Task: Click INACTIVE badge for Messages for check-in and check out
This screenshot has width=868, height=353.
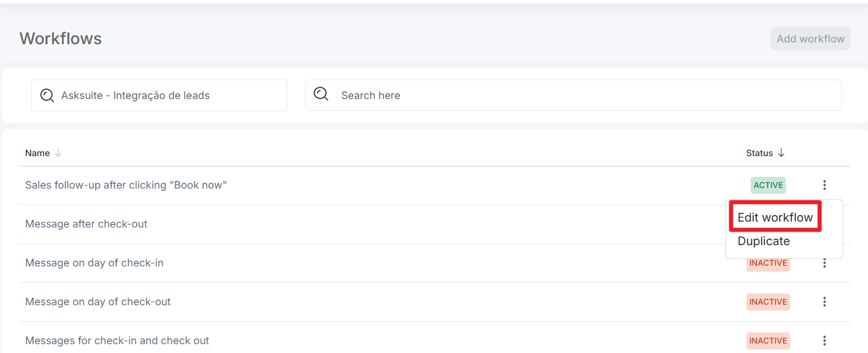Action: [x=768, y=341]
